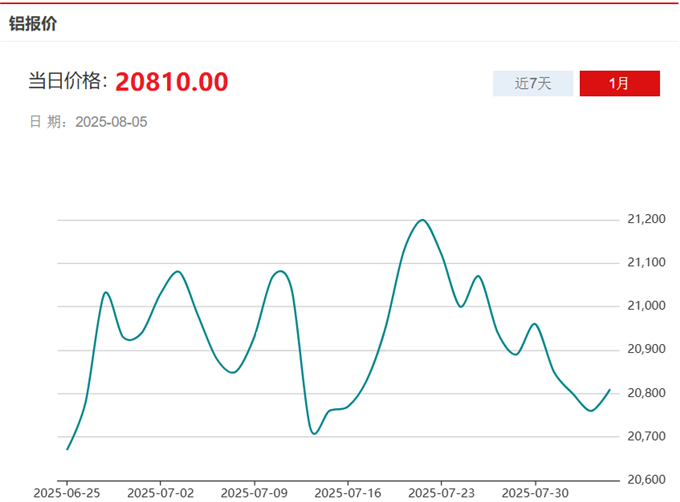Click the last data point on the line

pos(609,389)
